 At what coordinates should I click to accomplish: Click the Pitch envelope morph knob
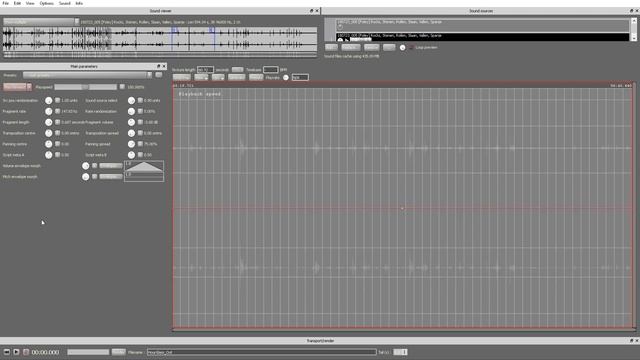(85, 177)
